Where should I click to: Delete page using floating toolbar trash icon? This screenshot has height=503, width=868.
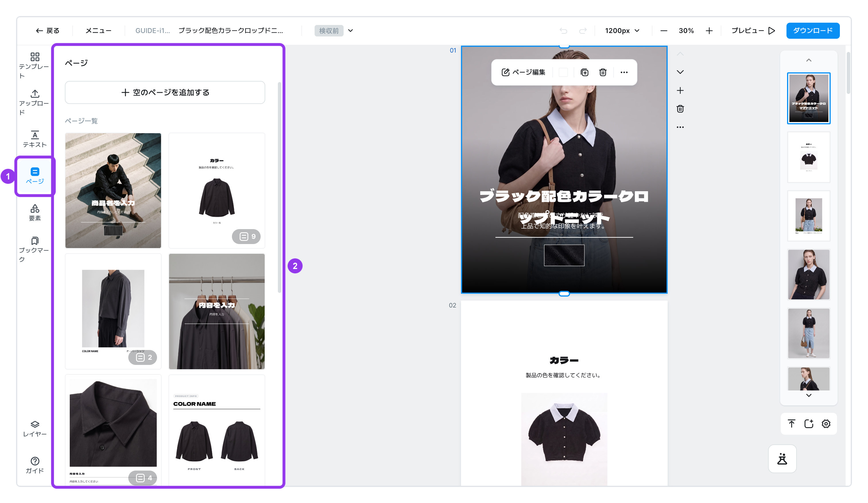tap(603, 72)
